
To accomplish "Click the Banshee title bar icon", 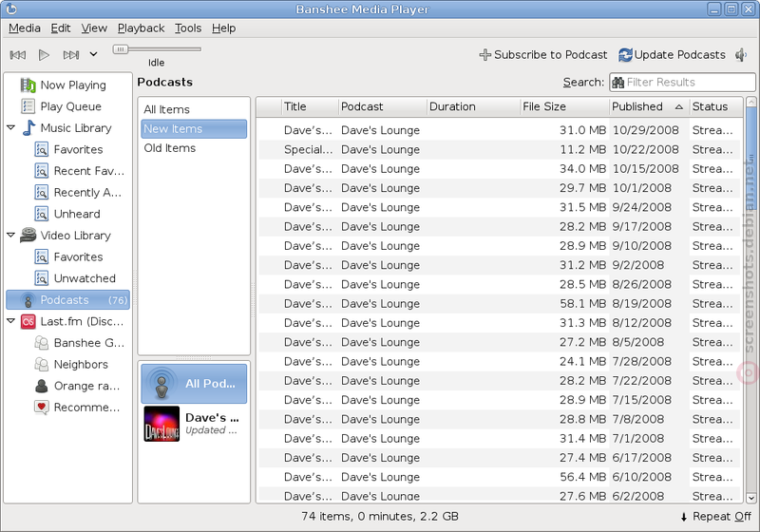I will (x=11, y=9).
